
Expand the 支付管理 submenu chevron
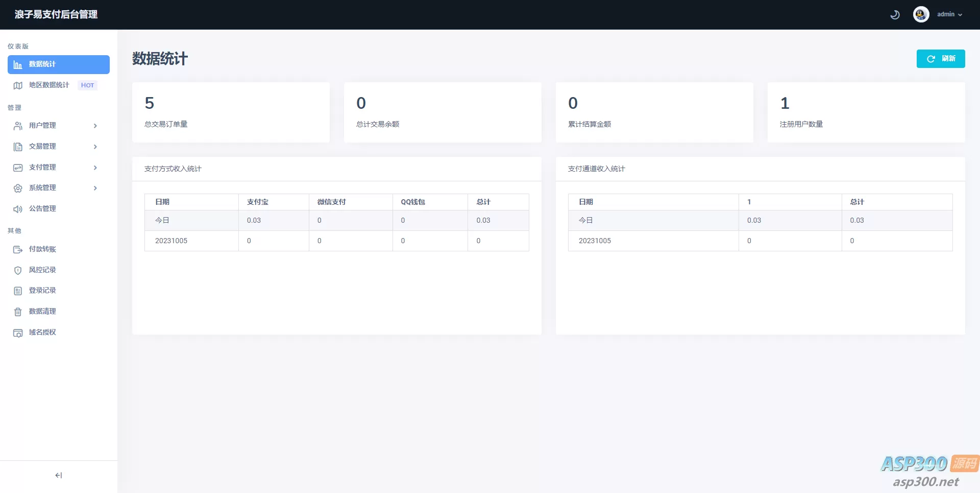click(95, 168)
